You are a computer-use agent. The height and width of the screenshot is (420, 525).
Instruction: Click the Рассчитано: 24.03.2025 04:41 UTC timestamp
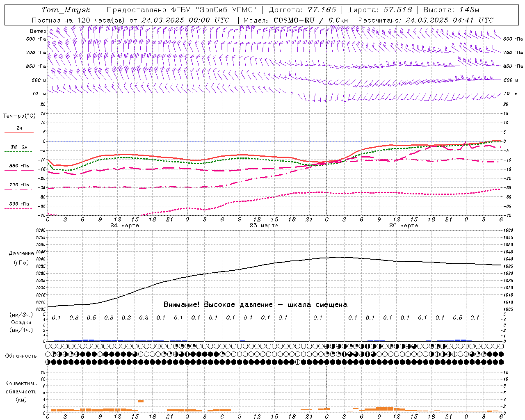[x=426, y=20]
